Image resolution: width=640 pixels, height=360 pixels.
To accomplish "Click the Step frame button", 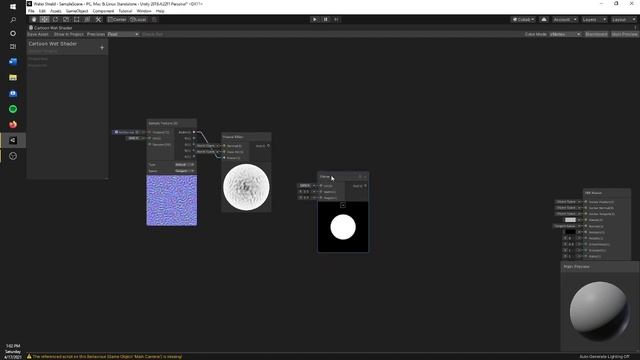I will click(336, 20).
